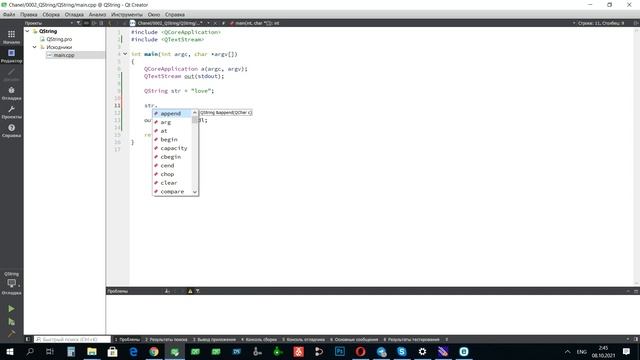Choose 'chop' in the completion list
640x360 pixels.
(x=172, y=174)
